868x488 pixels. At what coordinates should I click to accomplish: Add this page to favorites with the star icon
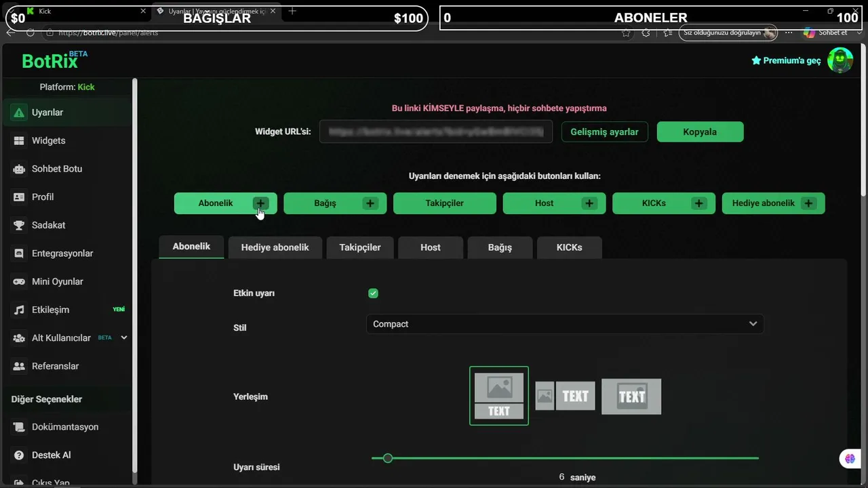(x=626, y=33)
